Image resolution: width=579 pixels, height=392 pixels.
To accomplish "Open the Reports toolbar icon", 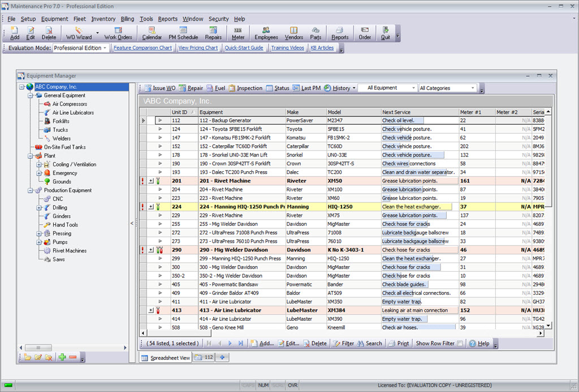I will pos(340,33).
